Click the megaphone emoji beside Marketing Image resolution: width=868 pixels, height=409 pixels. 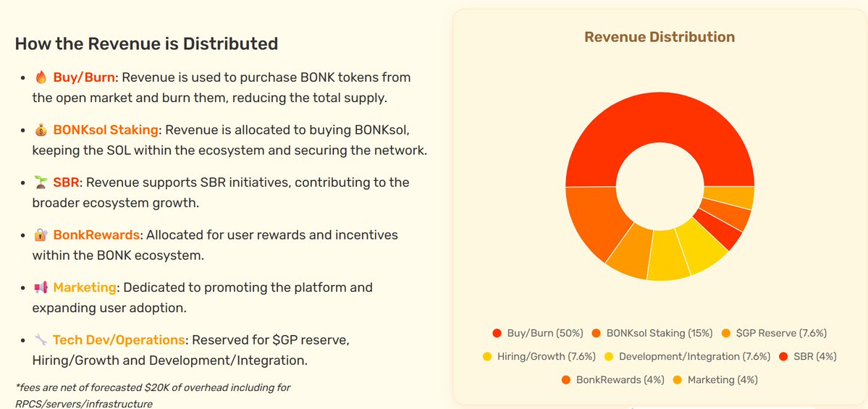[x=41, y=288]
